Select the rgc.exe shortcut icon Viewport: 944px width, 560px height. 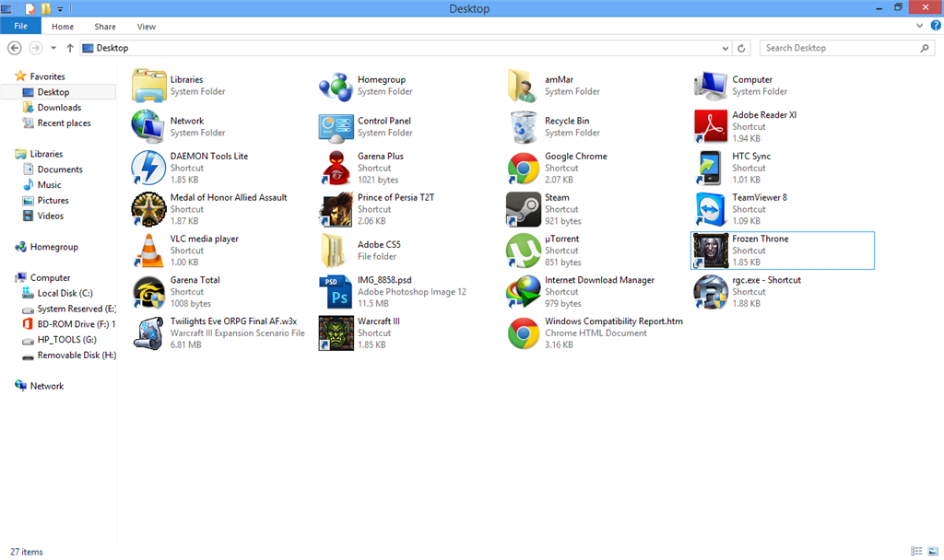[x=711, y=292]
